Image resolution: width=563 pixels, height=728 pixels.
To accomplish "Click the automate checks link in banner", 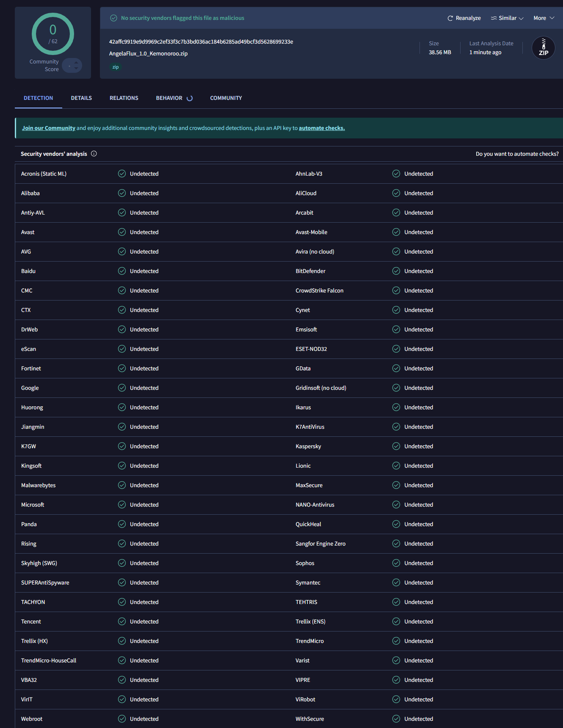I will [x=322, y=128].
